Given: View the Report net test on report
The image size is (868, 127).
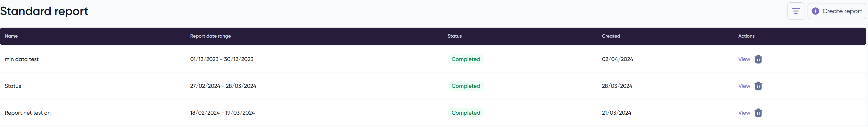Looking at the screenshot, I should [744, 113].
